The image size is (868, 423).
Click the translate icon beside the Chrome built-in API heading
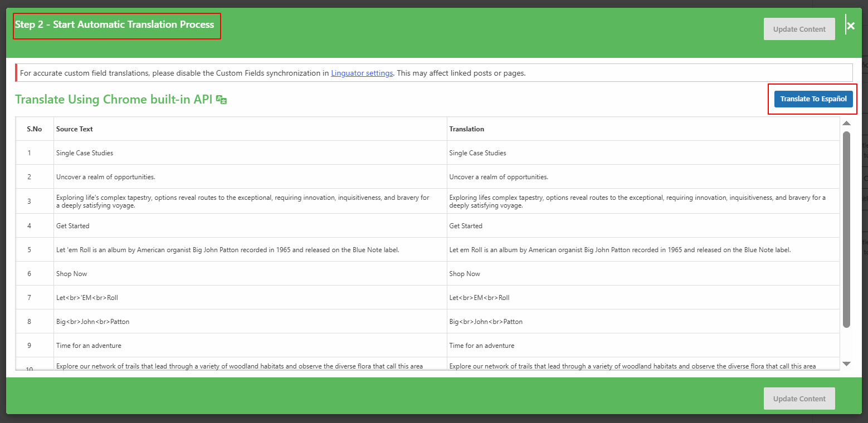(221, 100)
